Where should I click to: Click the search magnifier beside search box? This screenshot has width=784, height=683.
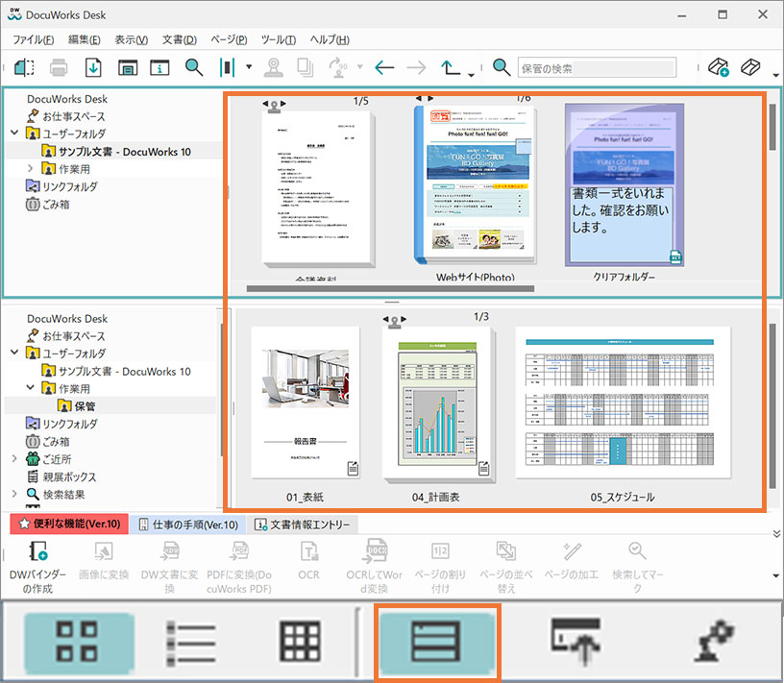coord(501,67)
